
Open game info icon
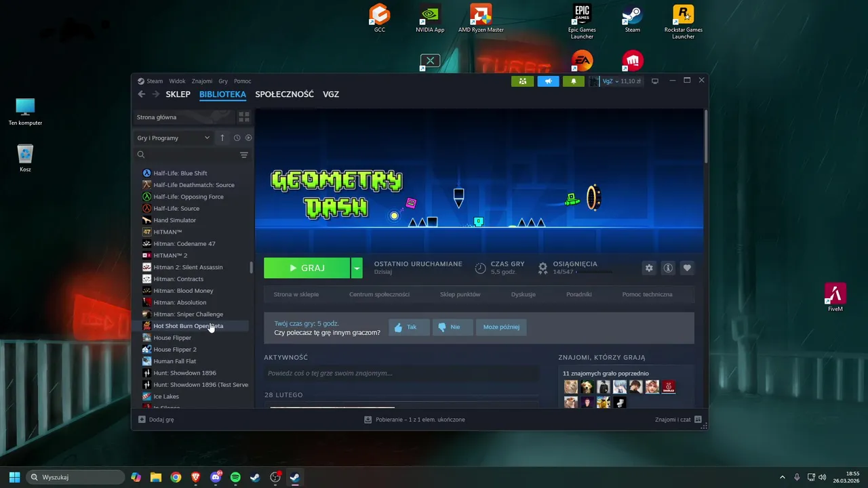point(668,268)
